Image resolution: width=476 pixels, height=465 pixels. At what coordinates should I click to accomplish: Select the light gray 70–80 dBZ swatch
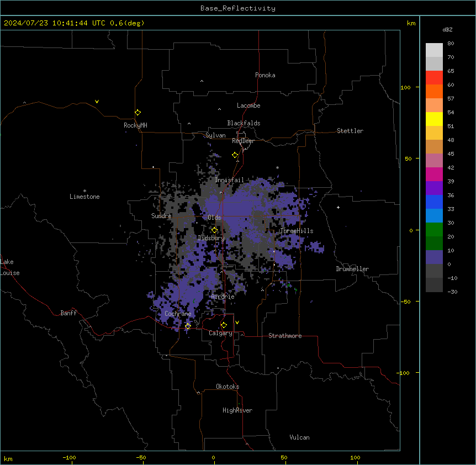click(434, 50)
